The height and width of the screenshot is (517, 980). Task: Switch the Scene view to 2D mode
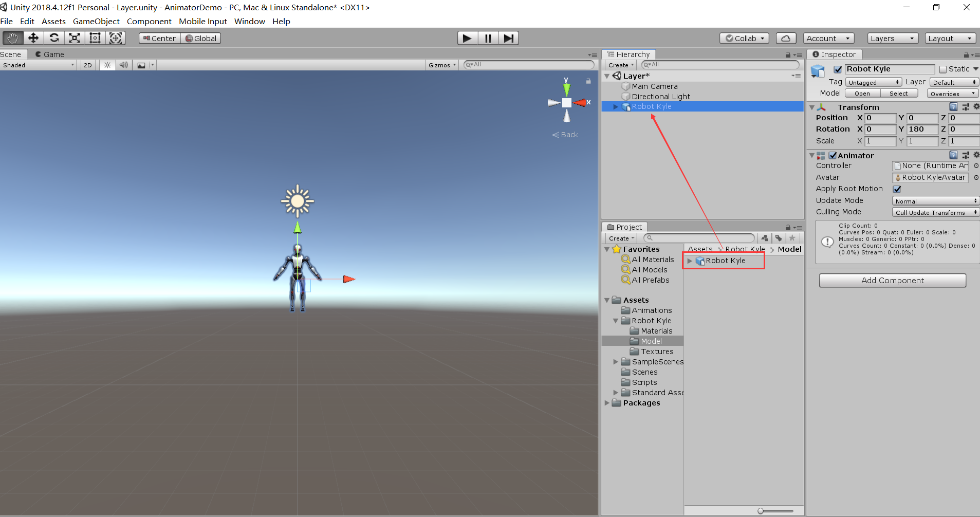click(87, 65)
